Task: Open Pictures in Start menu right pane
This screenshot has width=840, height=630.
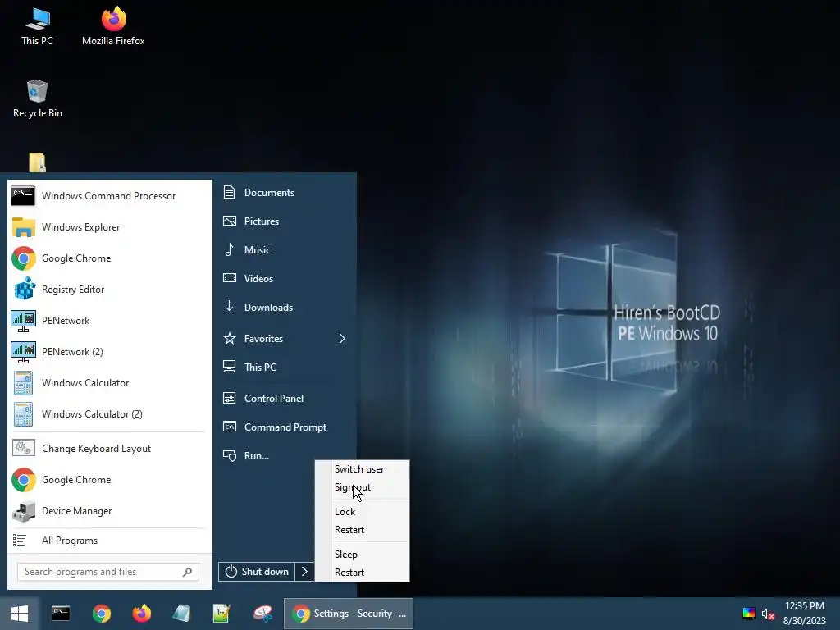Action: (x=286, y=221)
